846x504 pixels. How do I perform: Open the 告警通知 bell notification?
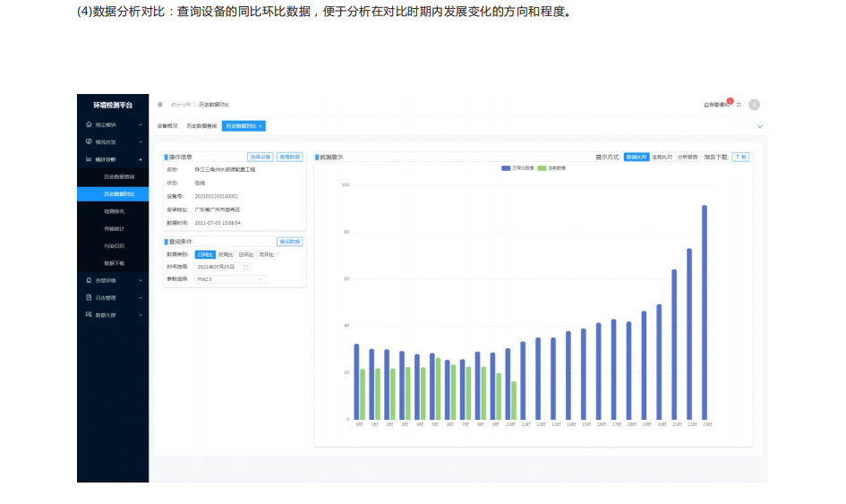tap(718, 105)
